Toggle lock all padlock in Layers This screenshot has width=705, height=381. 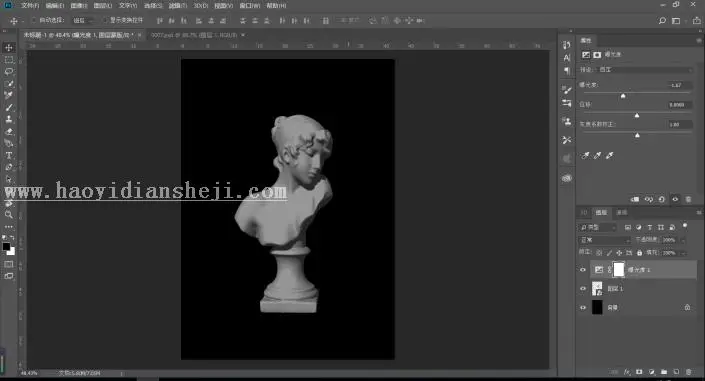pos(639,253)
